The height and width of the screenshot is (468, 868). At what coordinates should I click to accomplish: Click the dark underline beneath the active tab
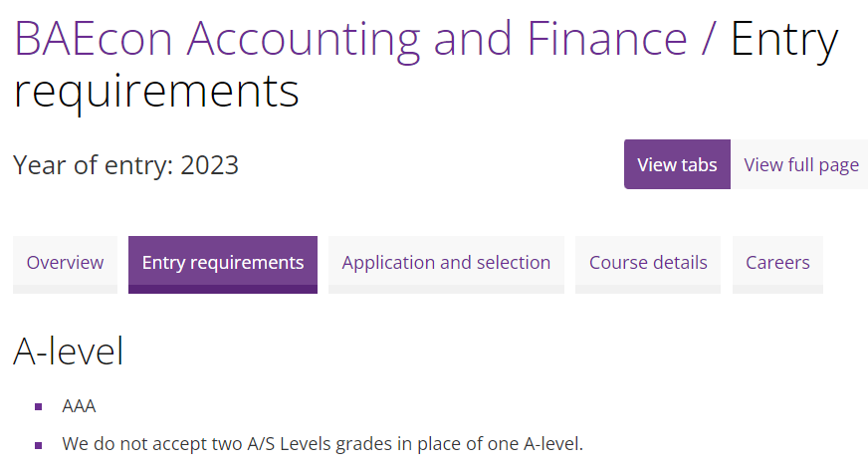(223, 289)
